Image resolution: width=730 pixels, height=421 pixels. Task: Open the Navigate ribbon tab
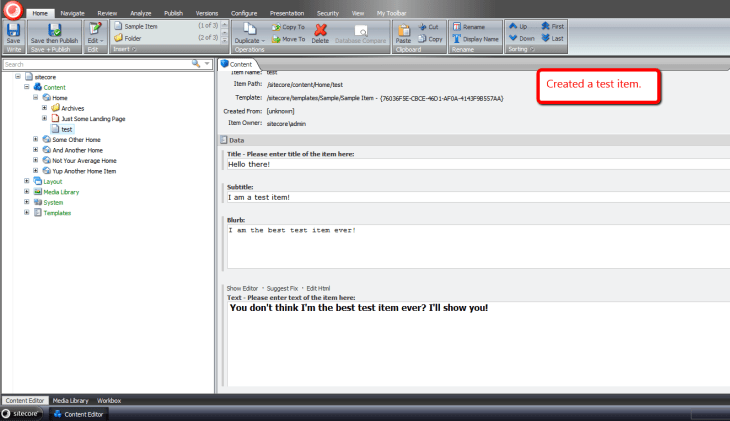(73, 13)
